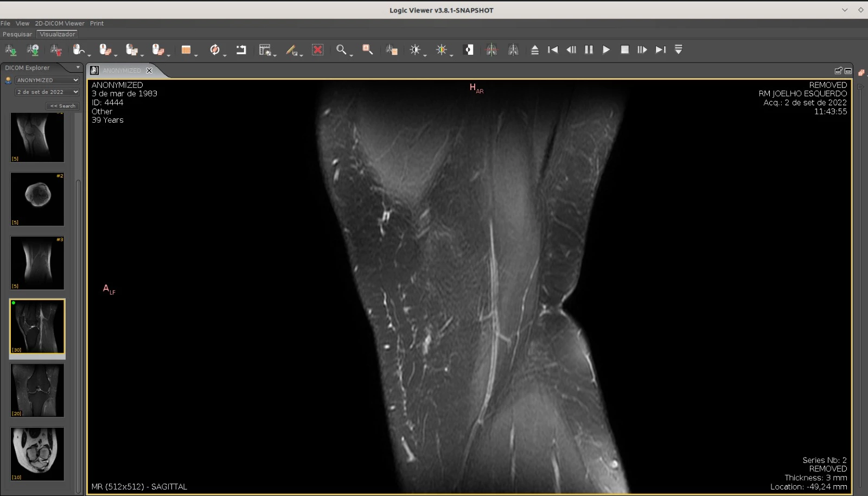Click the import DICOM from CD icon
The width and height of the screenshot is (868, 496).
(x=33, y=50)
